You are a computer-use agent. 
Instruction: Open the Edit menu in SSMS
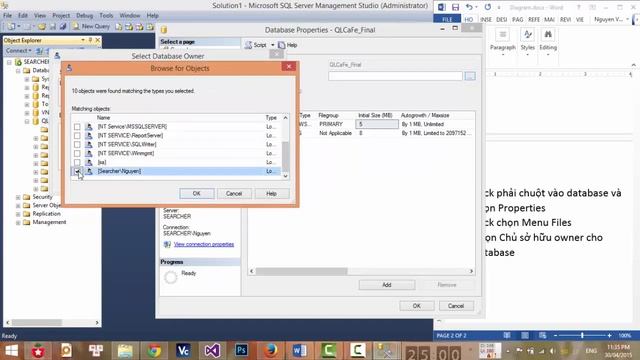click(23, 16)
